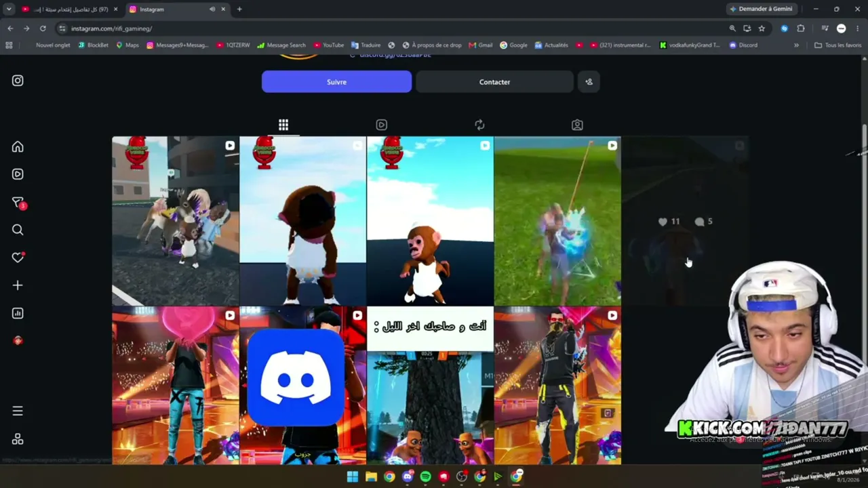Expand the bookmarks overflow chevron
This screenshot has height=488, width=868.
(796, 45)
